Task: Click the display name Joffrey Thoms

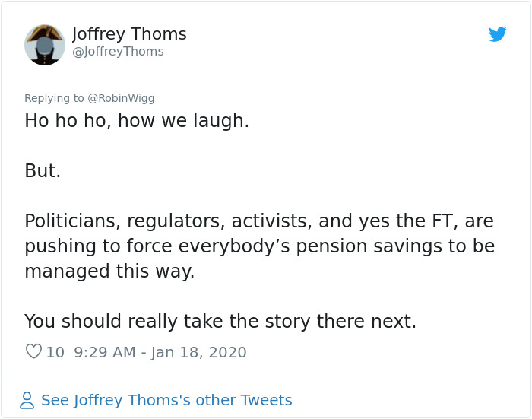Action: pos(129,34)
